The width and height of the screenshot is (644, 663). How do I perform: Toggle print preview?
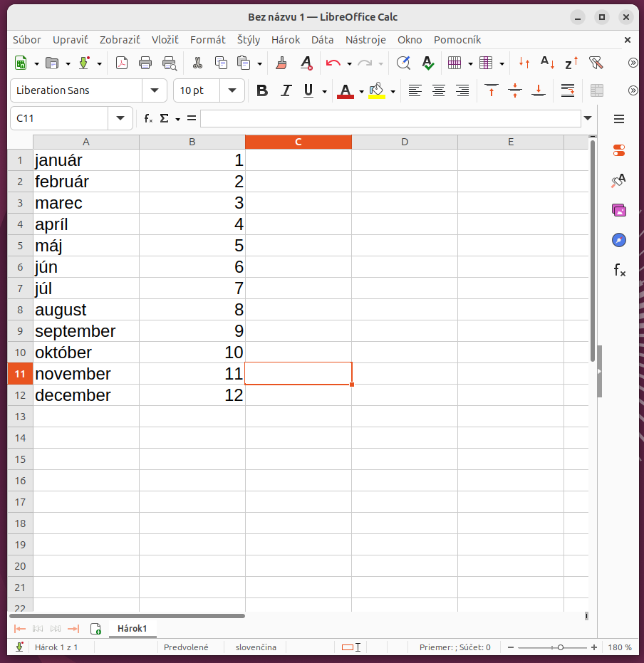click(170, 63)
